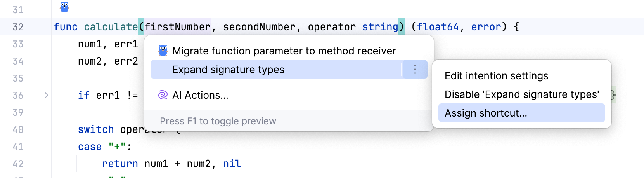Click the firstNumber parameter in signature
The width and height of the screenshot is (644, 178).
pos(177,27)
